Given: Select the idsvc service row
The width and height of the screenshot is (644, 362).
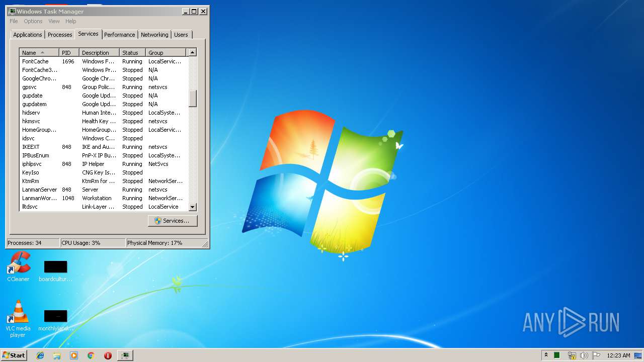Looking at the screenshot, I should click(104, 138).
